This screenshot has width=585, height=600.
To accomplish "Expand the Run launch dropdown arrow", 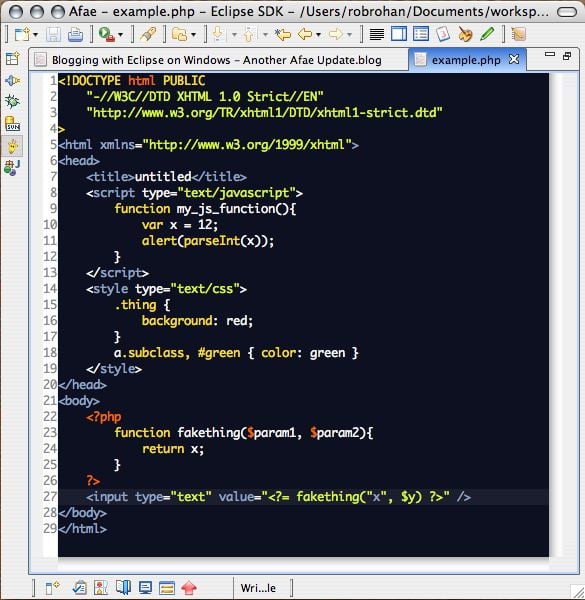I will click(121, 35).
